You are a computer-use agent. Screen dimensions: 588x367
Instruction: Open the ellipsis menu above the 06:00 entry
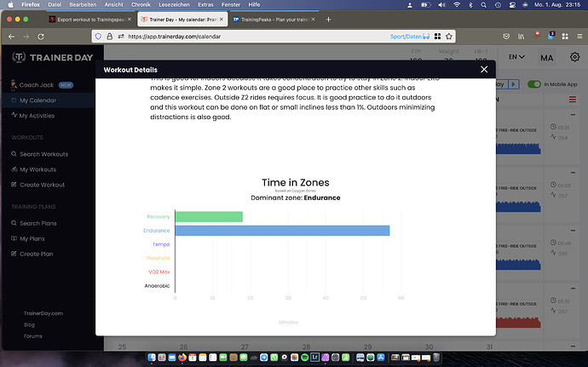coord(573,173)
